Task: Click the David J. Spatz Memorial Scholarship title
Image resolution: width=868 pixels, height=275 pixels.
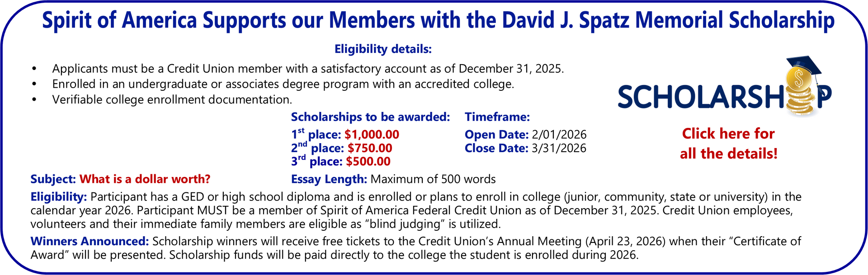Action: 438,21
